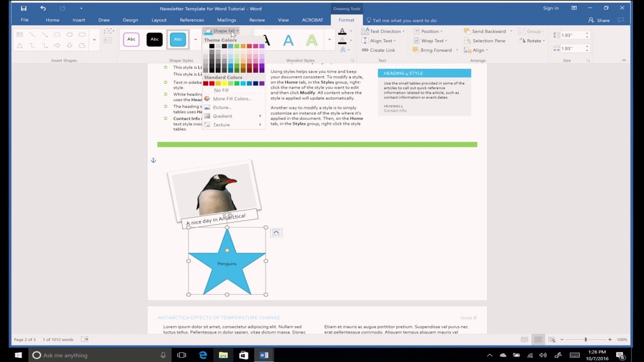Pick the yellow standard color swatch
Image resolution: width=644 pixels, height=362 pixels.
(x=224, y=83)
